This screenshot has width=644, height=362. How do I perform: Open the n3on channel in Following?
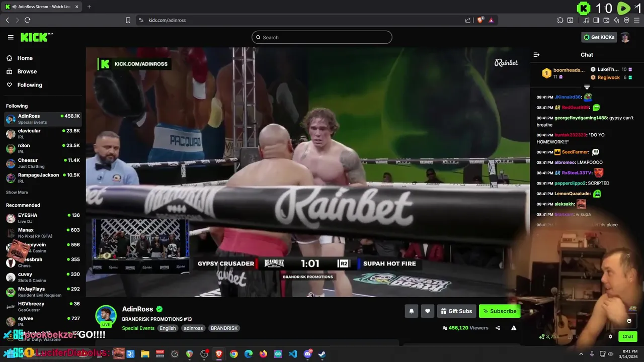click(x=43, y=148)
